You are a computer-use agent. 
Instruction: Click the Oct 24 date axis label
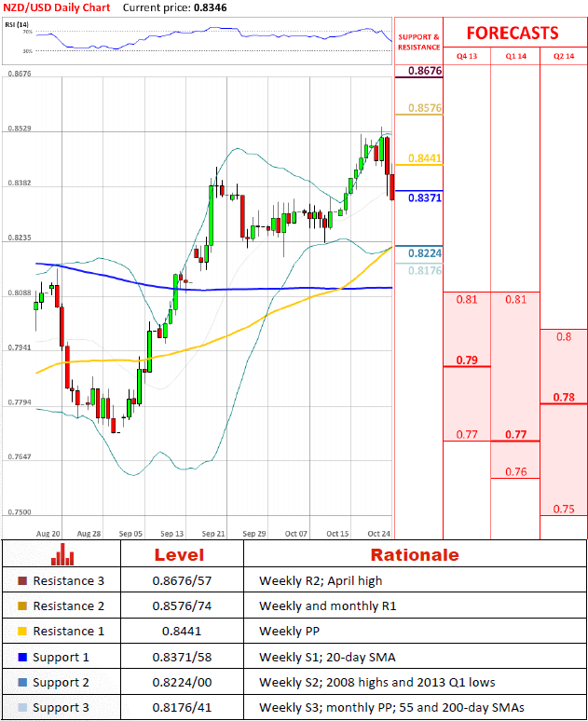tap(378, 534)
